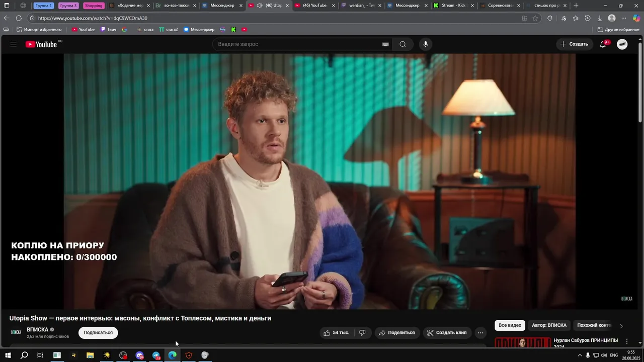This screenshot has width=644, height=362.
Task: Open Edge settings and more (three dots)
Action: 624,18
